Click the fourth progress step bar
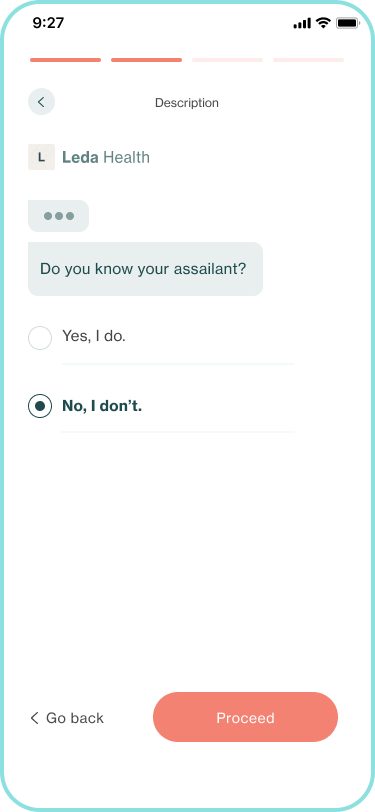375x812 pixels. [309, 60]
